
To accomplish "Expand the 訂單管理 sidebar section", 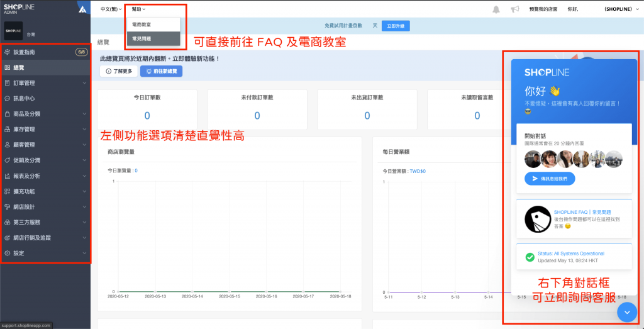I will (x=45, y=83).
